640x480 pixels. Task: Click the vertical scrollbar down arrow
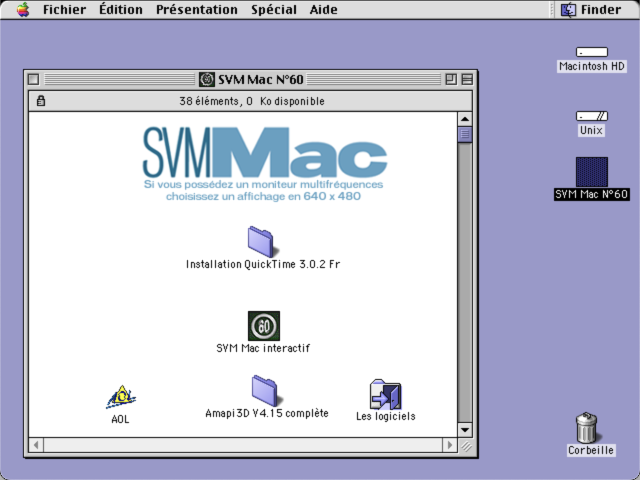click(465, 430)
